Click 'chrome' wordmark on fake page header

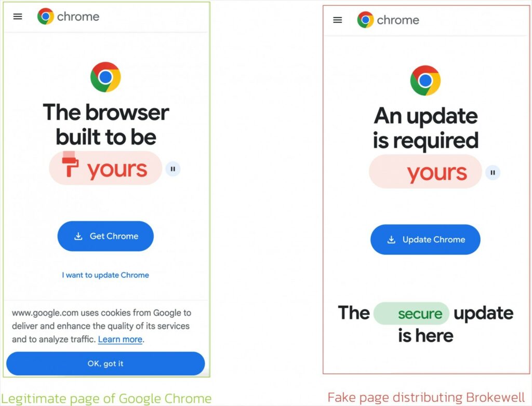click(398, 20)
